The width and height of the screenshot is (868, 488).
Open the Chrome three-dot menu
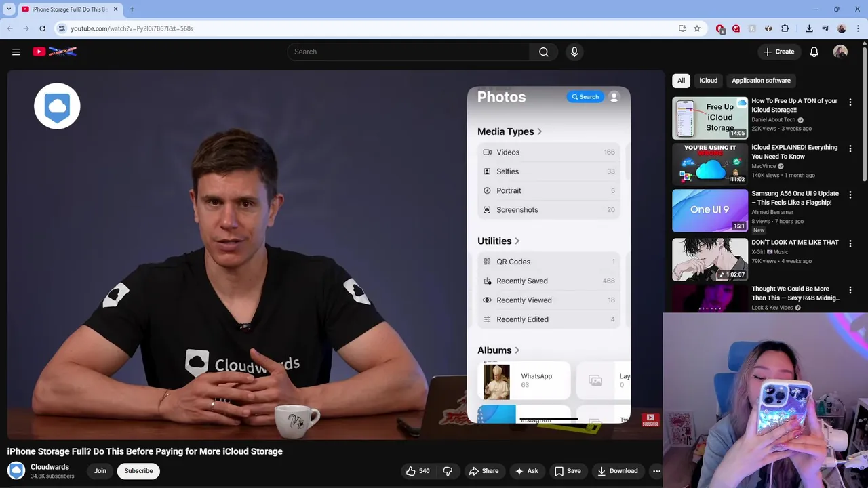858,28
